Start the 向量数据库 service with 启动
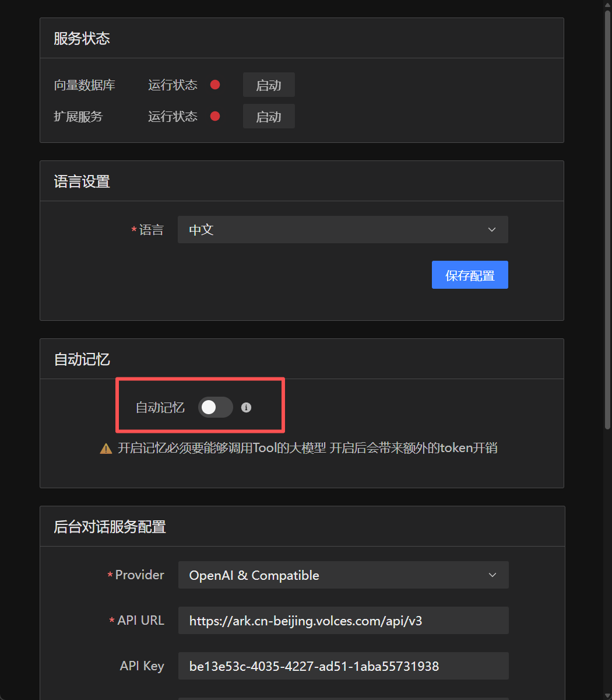The width and height of the screenshot is (612, 700). pyautogui.click(x=269, y=85)
